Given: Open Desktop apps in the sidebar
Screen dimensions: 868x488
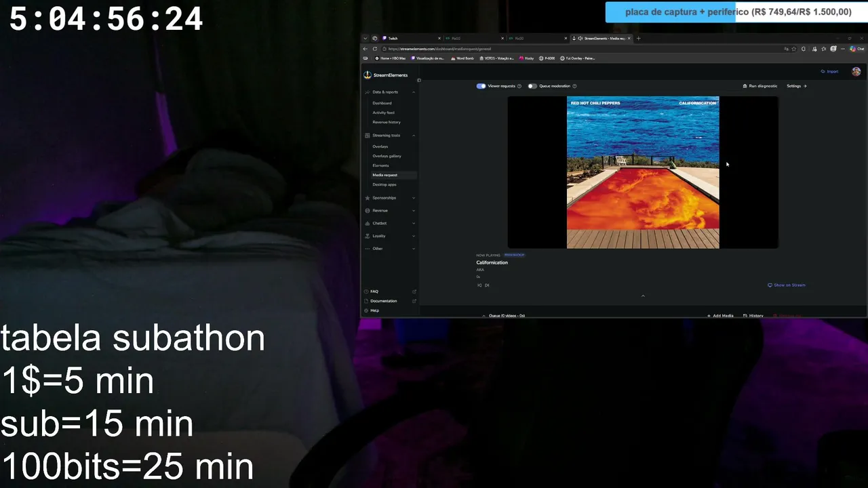Looking at the screenshot, I should 384,184.
